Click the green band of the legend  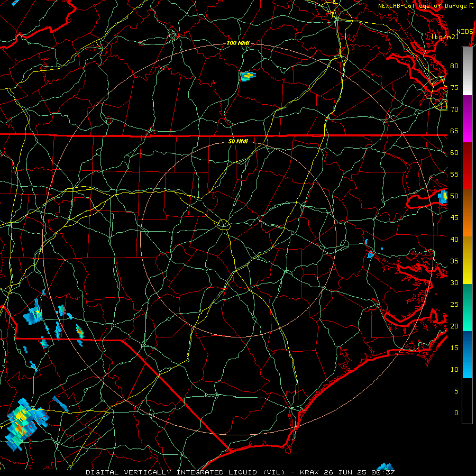click(467, 307)
